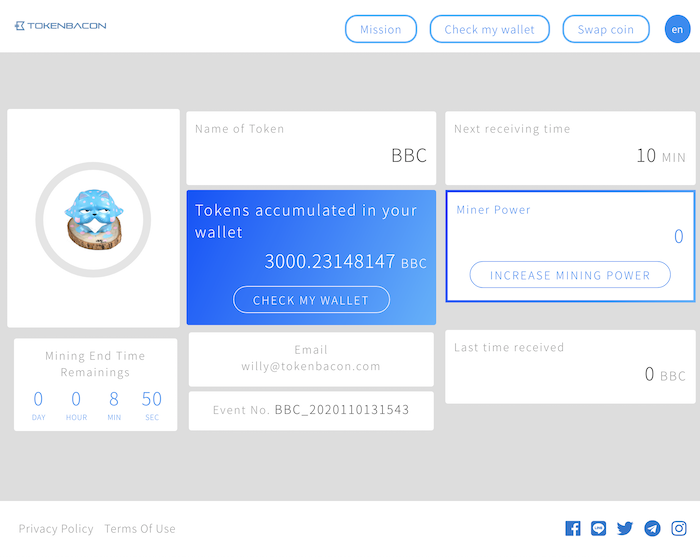Open the LINE social icon

point(598,528)
